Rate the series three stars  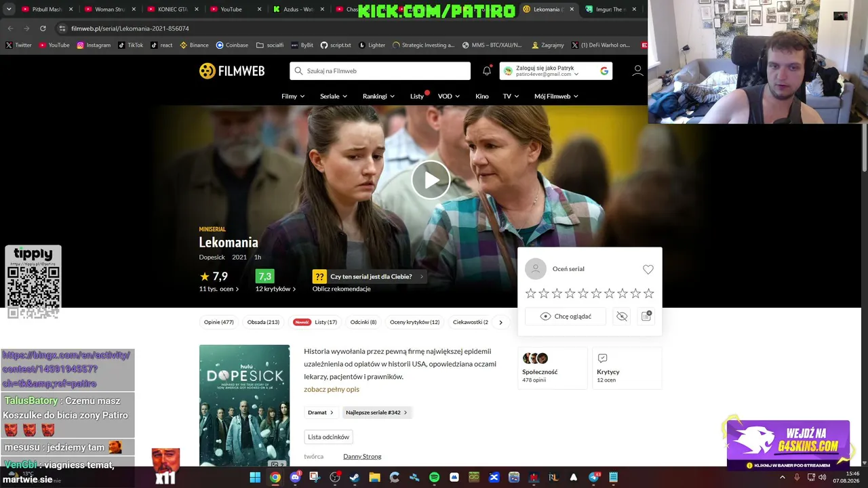557,293
